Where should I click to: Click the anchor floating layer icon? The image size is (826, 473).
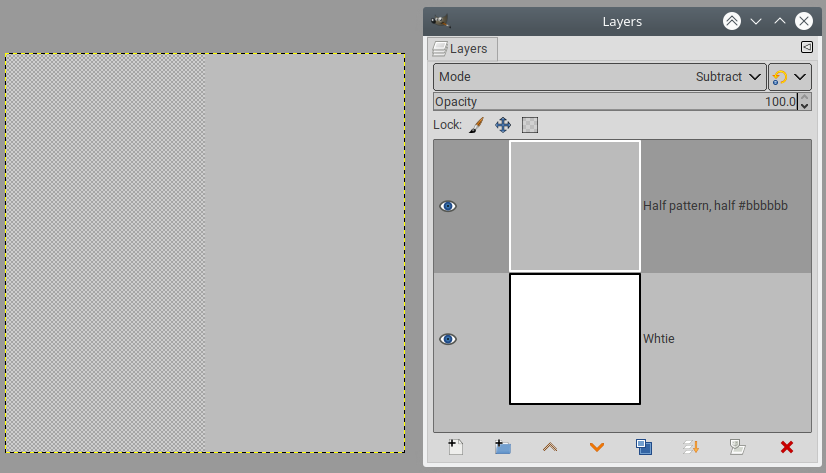click(x=691, y=447)
